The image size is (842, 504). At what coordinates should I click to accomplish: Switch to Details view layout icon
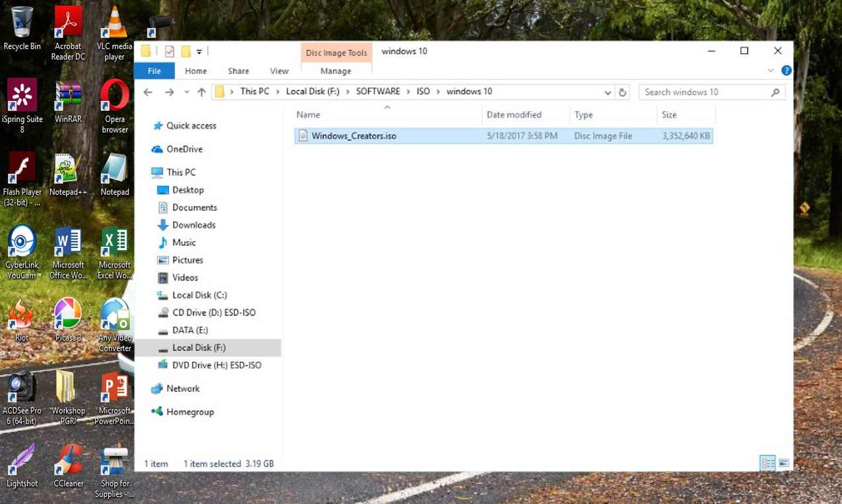click(767, 463)
